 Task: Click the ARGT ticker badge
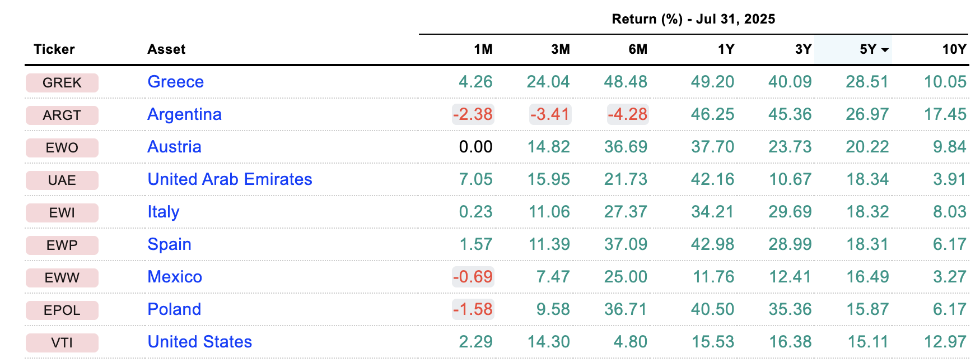pyautogui.click(x=62, y=115)
